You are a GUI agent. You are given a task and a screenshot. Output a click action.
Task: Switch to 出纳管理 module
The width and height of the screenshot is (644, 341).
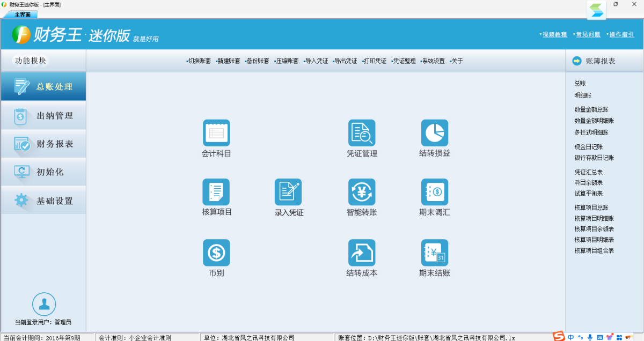coord(43,116)
